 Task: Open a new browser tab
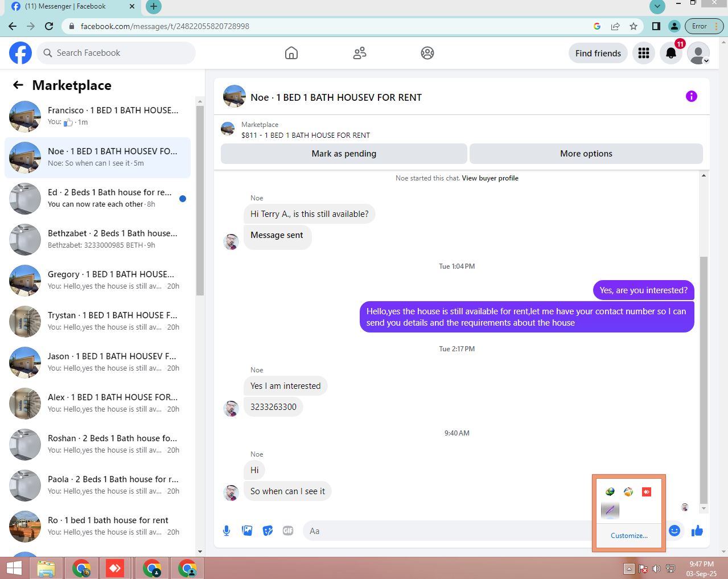click(x=154, y=7)
